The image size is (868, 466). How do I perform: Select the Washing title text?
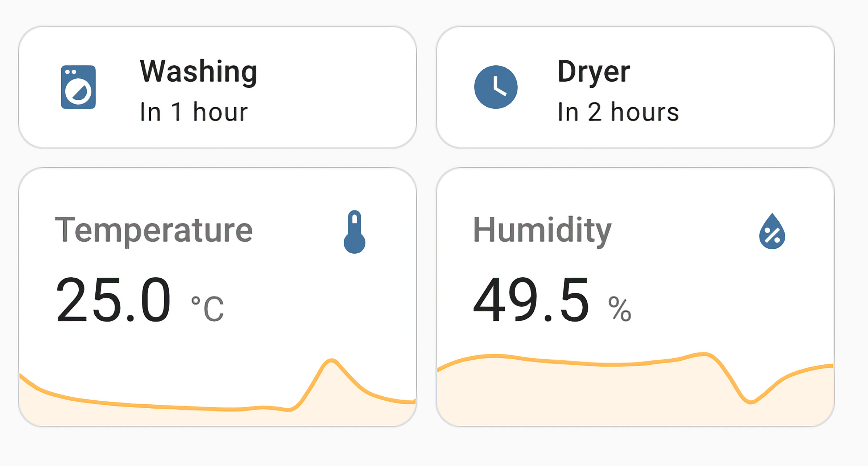pos(199,72)
